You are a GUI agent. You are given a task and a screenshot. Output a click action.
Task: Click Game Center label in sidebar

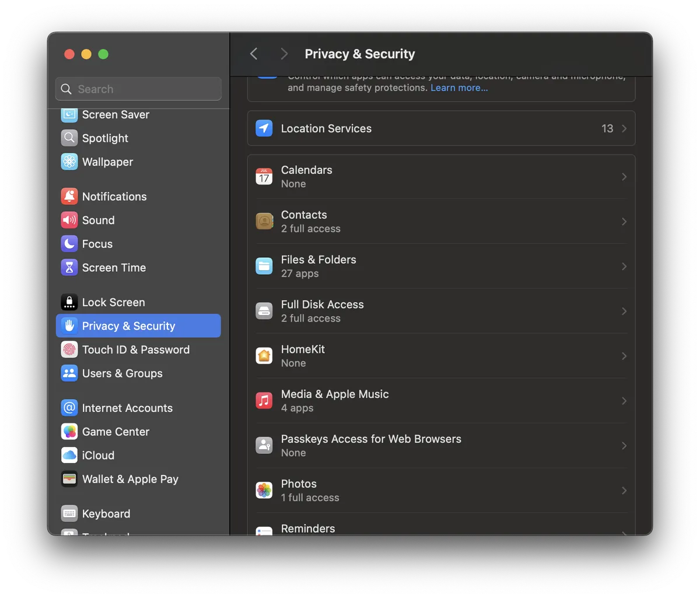tap(116, 432)
